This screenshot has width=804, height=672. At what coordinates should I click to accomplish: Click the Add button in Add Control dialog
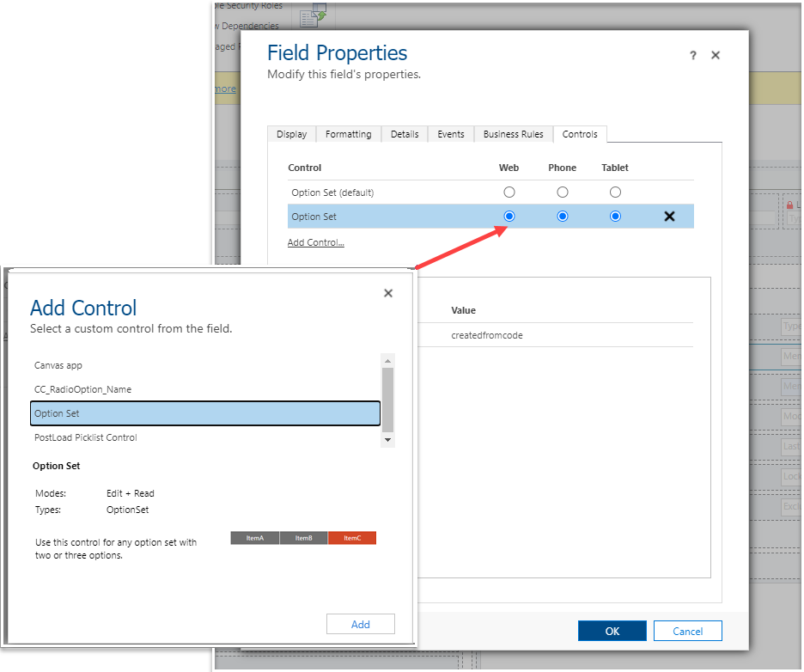pos(360,623)
